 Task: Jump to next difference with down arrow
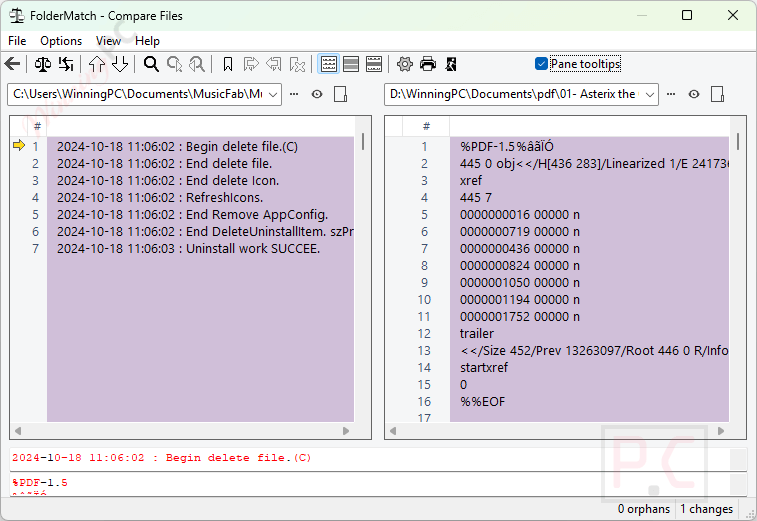coord(120,64)
